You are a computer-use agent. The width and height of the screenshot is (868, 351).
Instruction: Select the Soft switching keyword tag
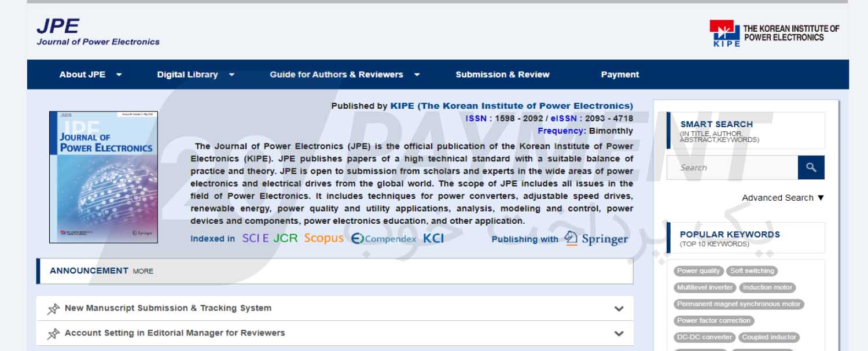[752, 271]
